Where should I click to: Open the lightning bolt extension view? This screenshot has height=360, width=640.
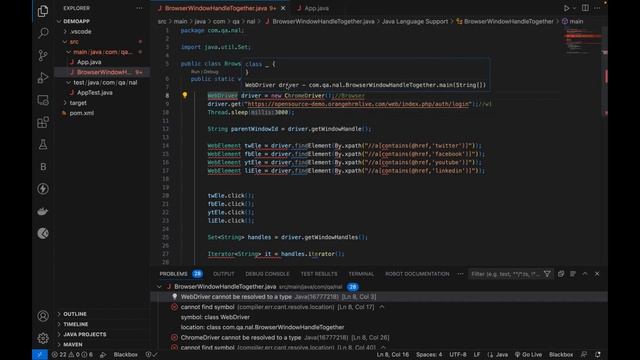(x=43, y=189)
